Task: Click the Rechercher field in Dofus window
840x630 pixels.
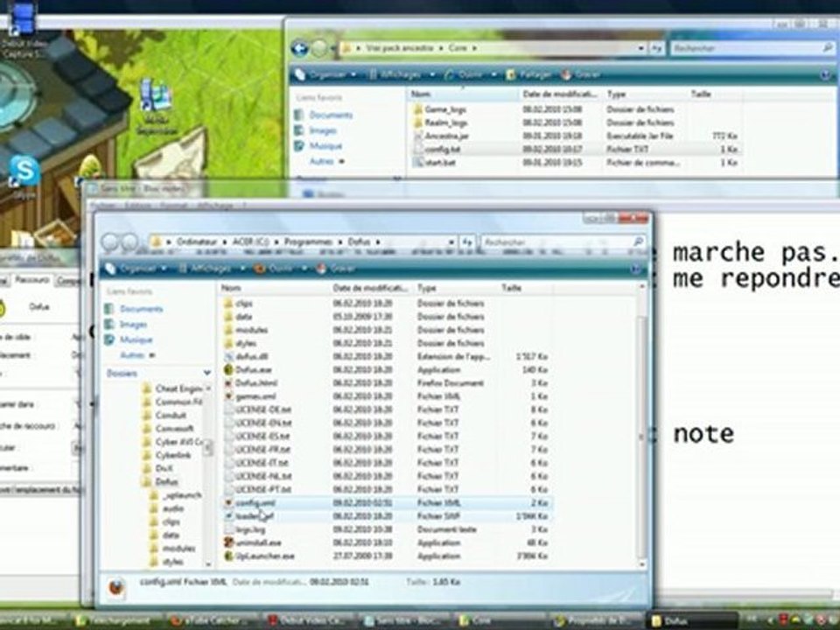Action: coord(563,242)
